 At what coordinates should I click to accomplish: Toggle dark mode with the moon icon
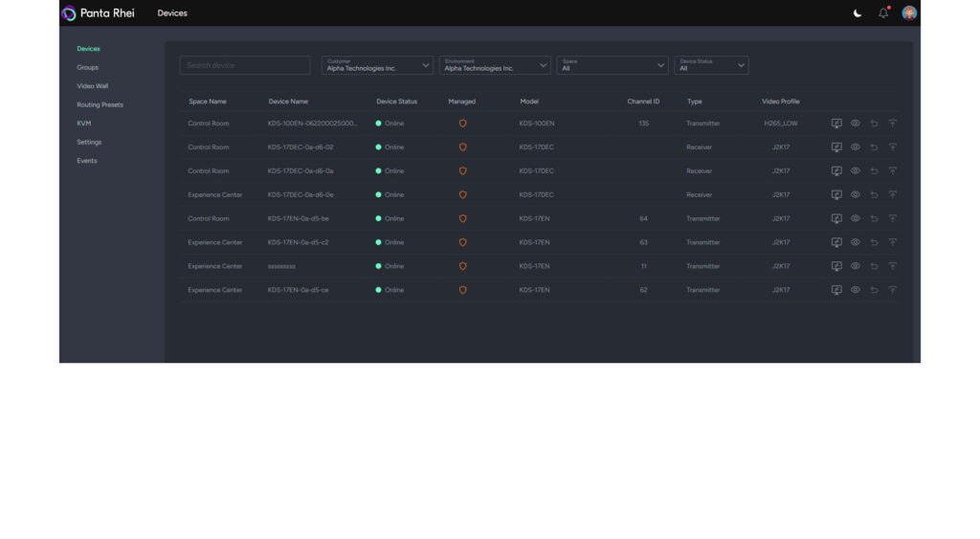(x=857, y=13)
